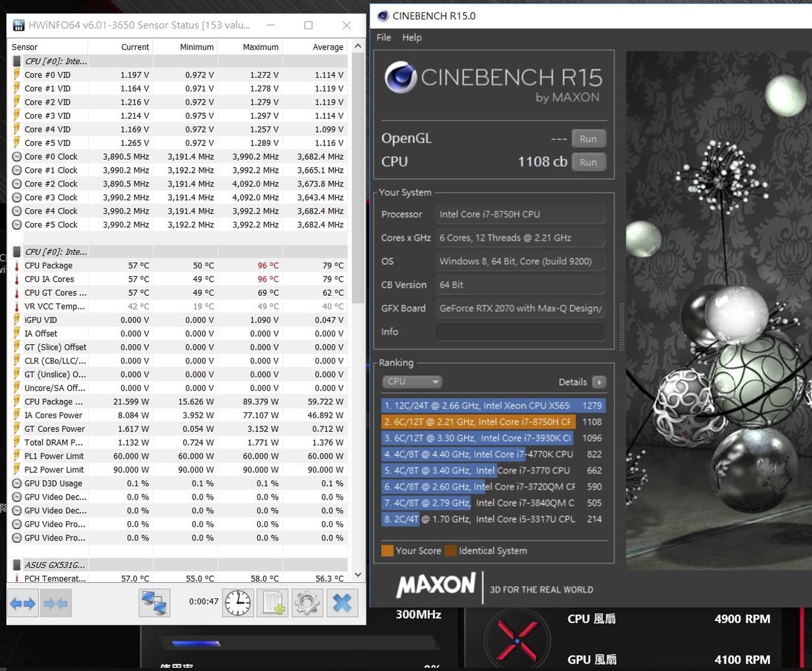Viewport: 812px width, 671px height.
Task: Click the CPU fan 4900 RPM reading
Action: (742, 619)
